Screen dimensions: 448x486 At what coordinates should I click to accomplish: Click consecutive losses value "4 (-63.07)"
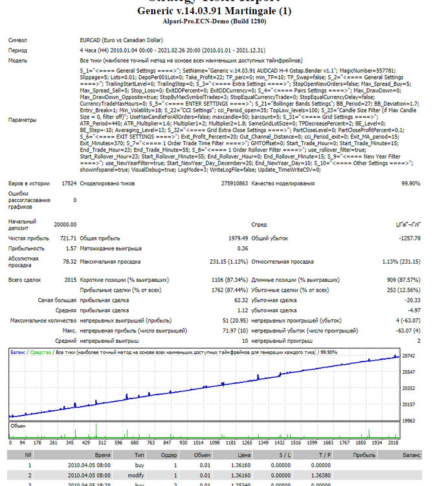(x=408, y=321)
